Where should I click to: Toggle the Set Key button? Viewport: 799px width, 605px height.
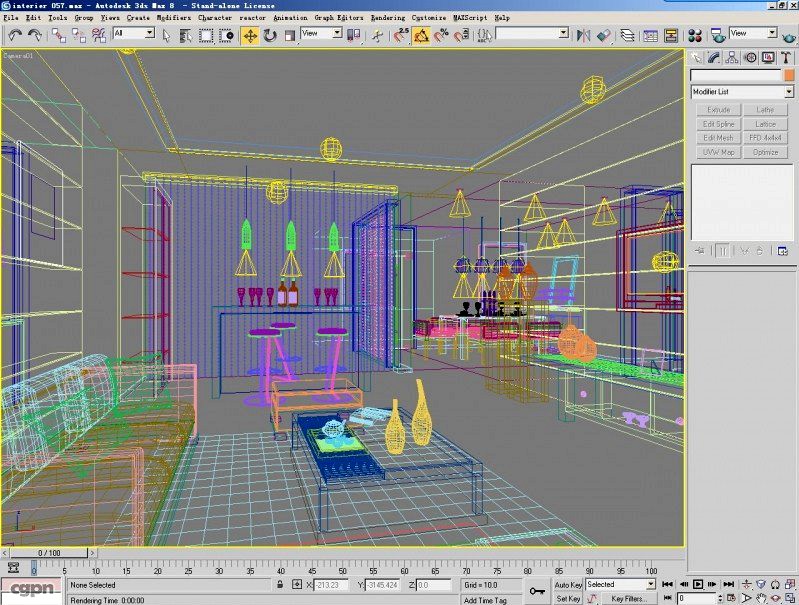(568, 599)
